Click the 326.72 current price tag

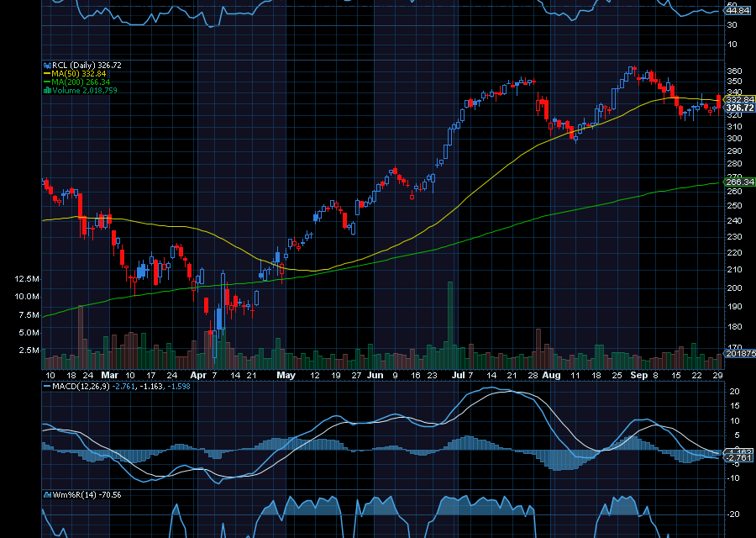point(739,108)
